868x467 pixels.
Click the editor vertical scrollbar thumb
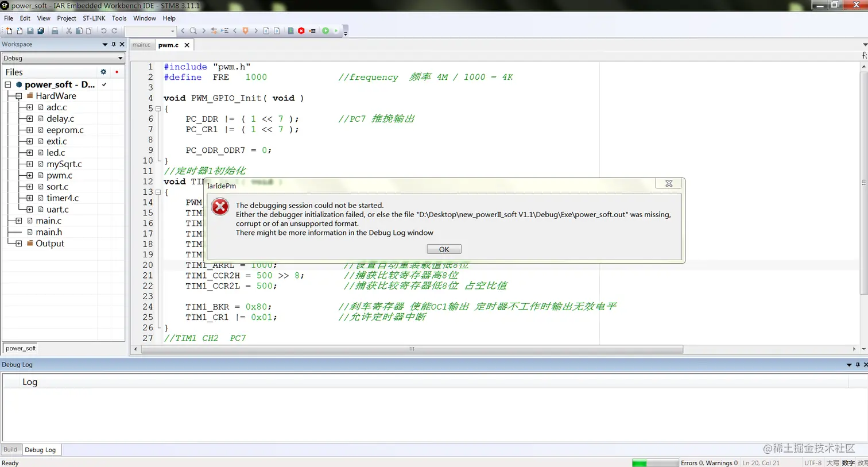tap(863, 183)
